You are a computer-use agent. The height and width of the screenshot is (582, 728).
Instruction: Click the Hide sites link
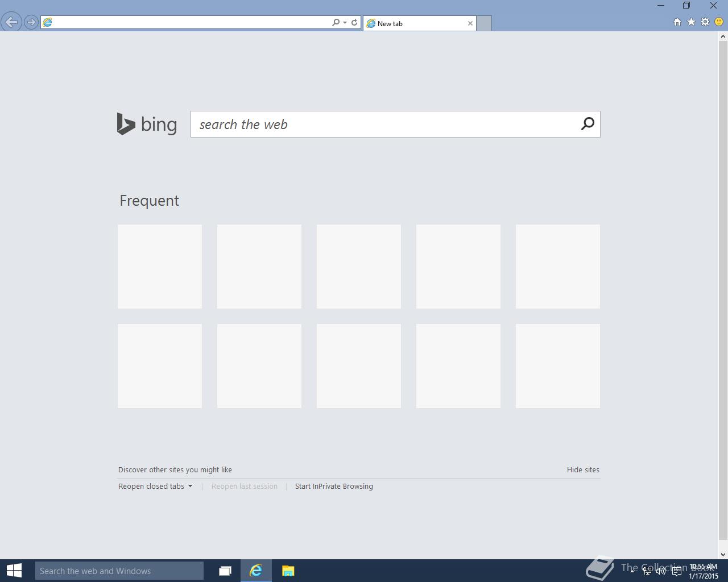(x=583, y=469)
